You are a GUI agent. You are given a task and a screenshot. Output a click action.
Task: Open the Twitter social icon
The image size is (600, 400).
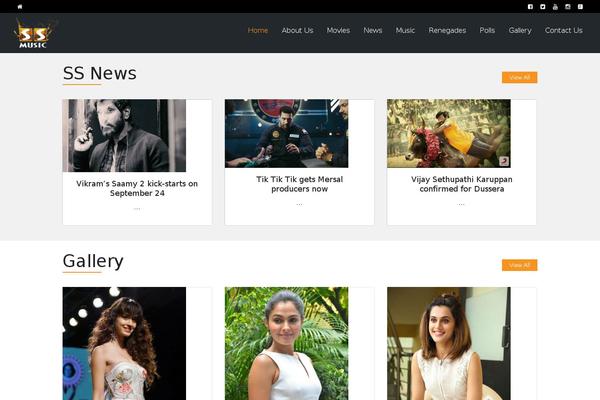pos(543,7)
